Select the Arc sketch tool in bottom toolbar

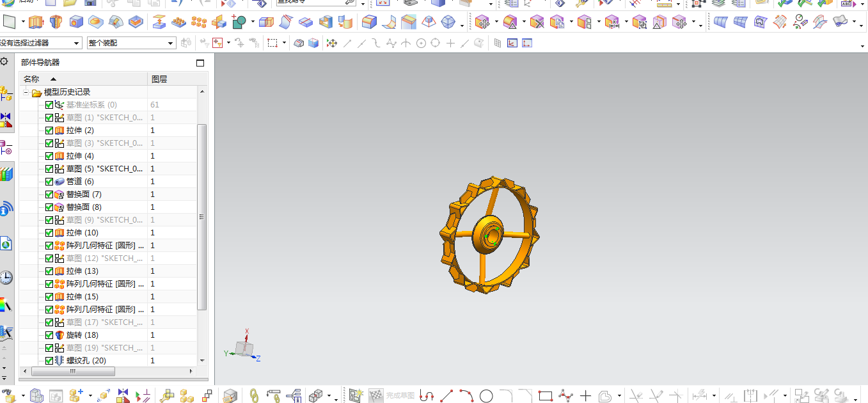(466, 396)
